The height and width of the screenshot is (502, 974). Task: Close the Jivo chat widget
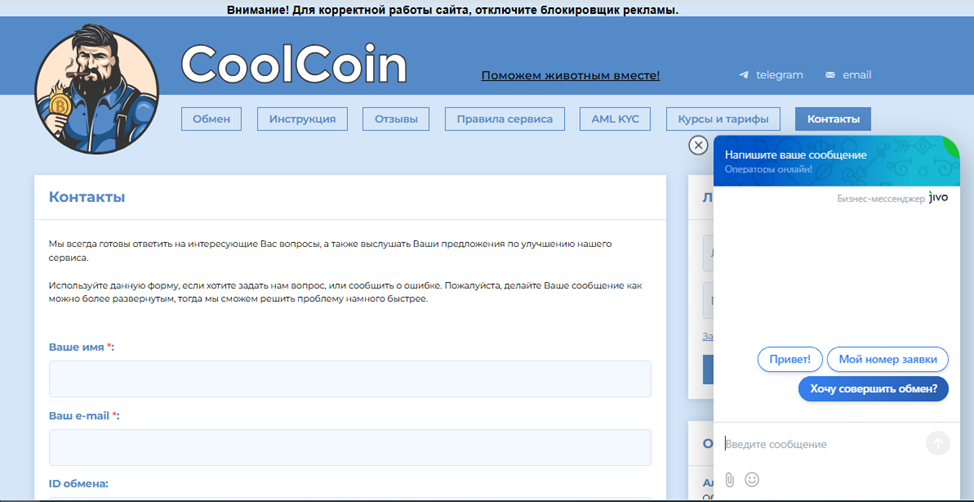click(x=698, y=145)
